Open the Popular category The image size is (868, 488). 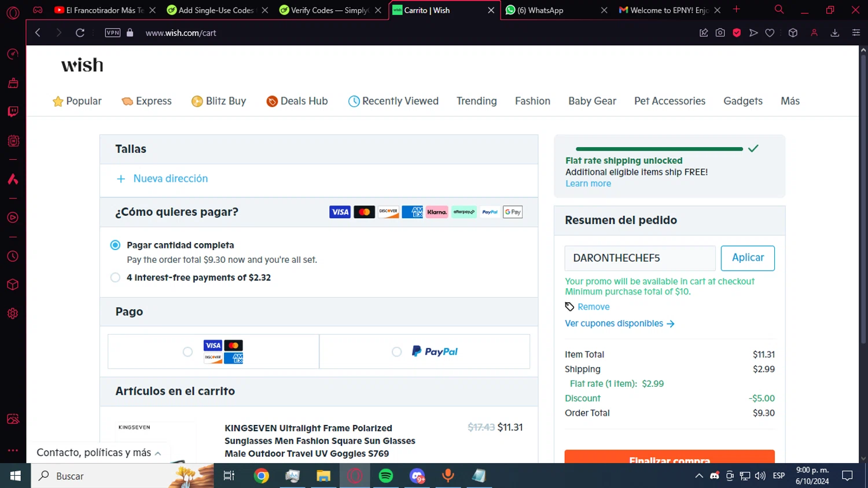coord(77,101)
